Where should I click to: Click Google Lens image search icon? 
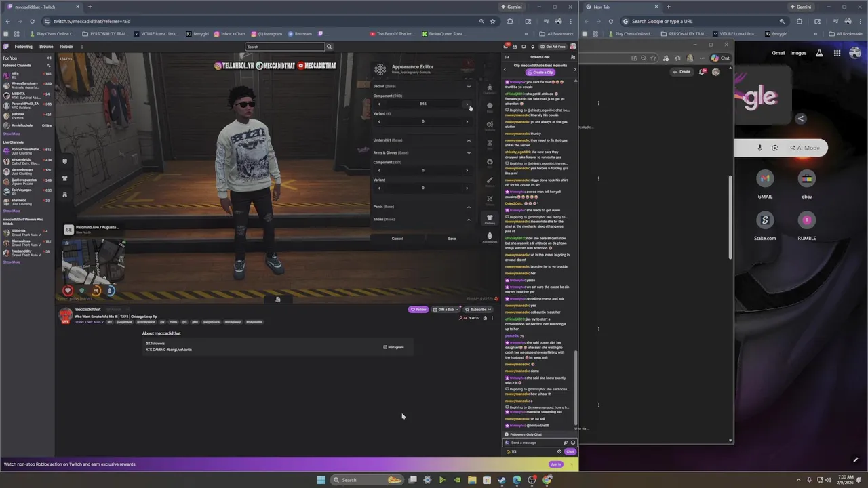pos(775,148)
